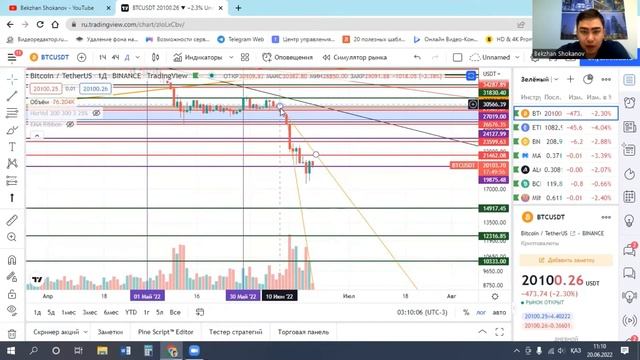
Task: Open the Тестер стратегий tab
Action: (x=236, y=332)
